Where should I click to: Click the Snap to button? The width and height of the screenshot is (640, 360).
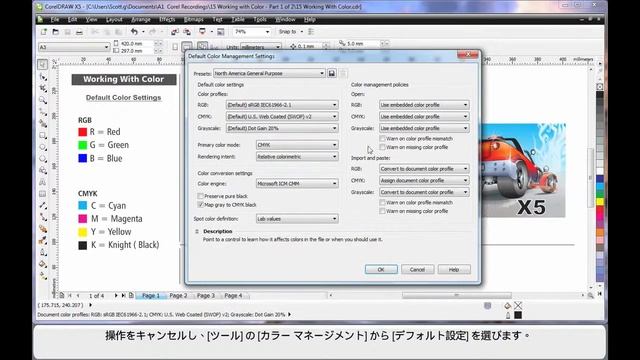(x=290, y=32)
